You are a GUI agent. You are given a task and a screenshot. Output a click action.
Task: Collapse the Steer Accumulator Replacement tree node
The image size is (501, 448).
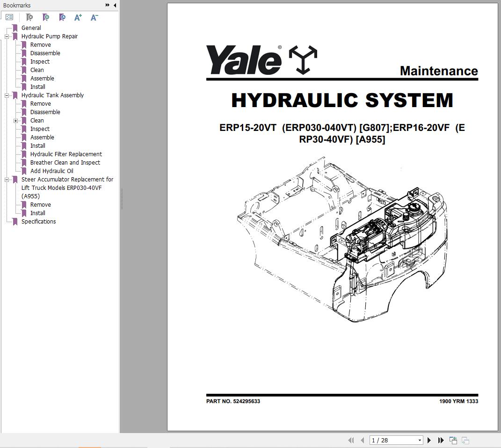click(x=7, y=180)
